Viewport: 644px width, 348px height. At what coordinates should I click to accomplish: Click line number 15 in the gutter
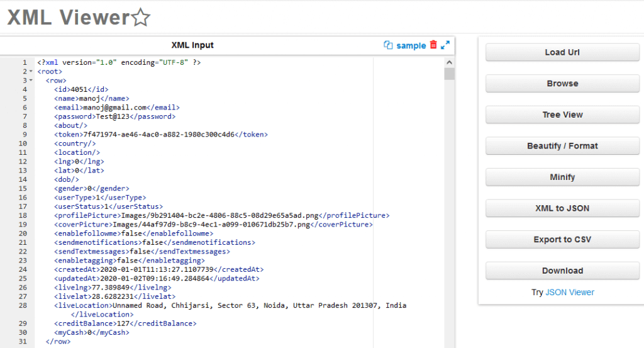[x=23, y=189]
